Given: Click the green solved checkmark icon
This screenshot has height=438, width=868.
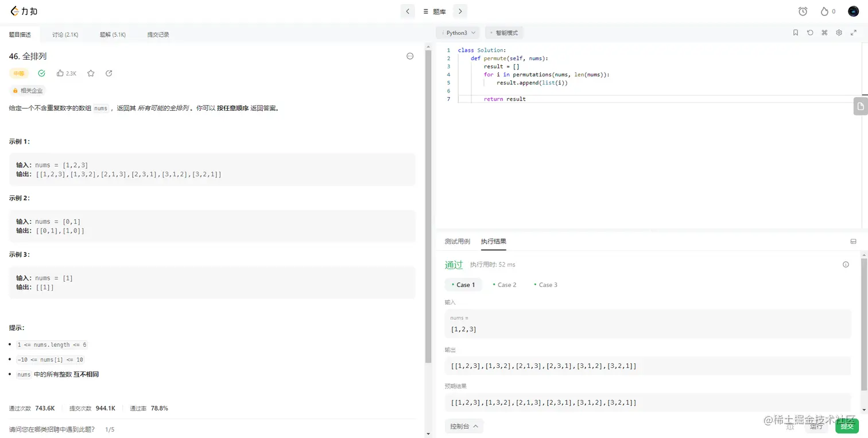Looking at the screenshot, I should point(41,73).
